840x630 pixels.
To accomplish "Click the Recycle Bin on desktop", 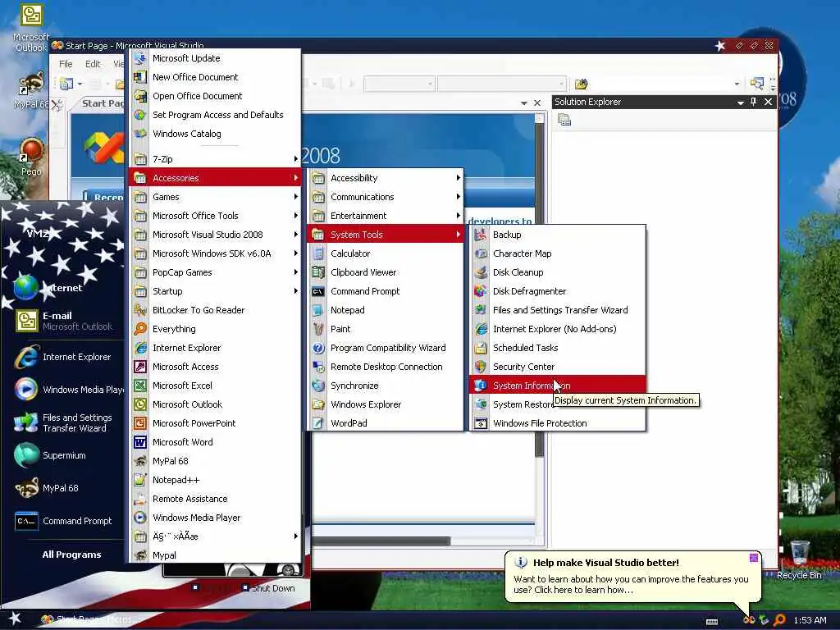I will click(x=799, y=559).
